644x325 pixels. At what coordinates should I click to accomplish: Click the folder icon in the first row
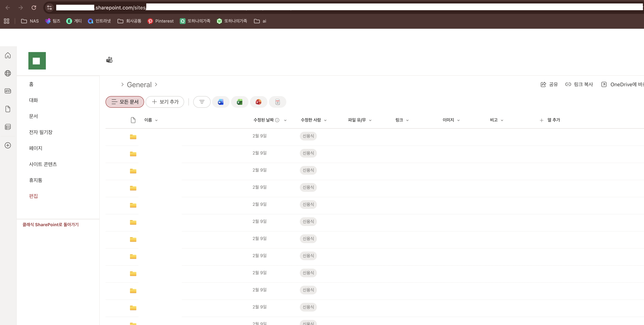133,136
